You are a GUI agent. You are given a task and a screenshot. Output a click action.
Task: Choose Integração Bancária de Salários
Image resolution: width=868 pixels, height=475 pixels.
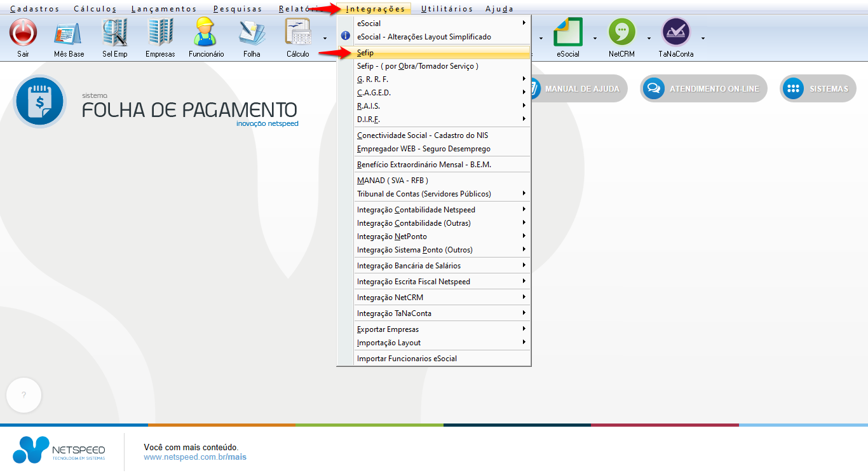(x=409, y=266)
